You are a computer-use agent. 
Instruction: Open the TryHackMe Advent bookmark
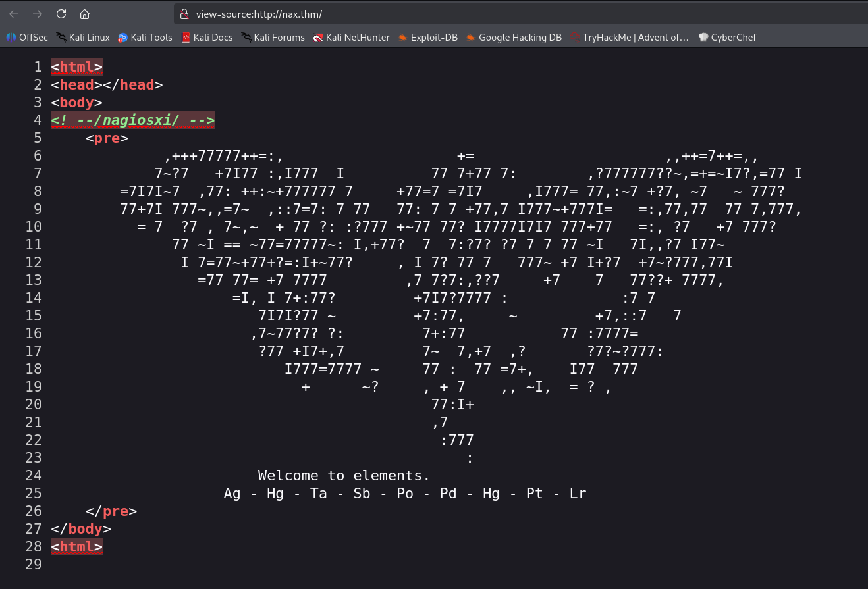[630, 38]
